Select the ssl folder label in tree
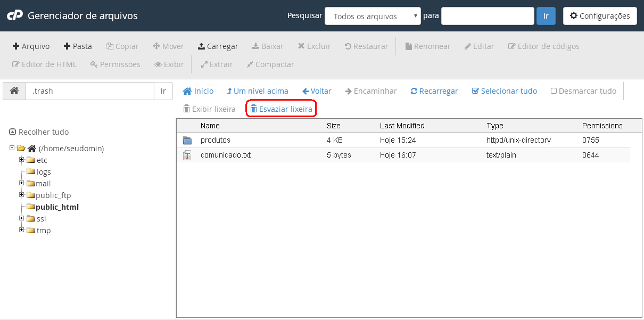Viewport: 644px width, 320px height. pos(42,219)
